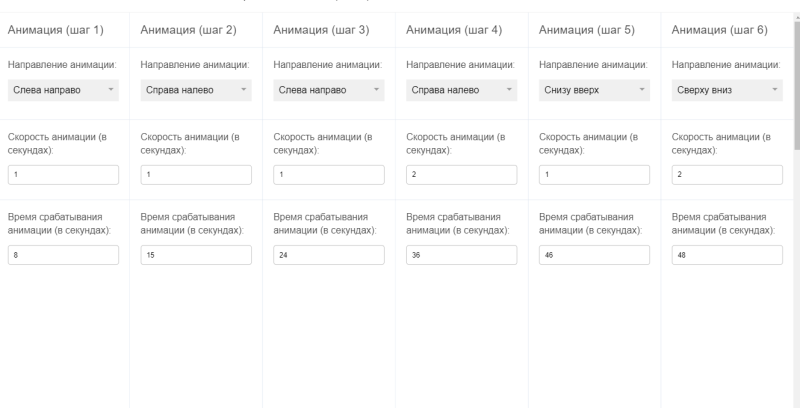Open direction dropdown in step 2
800x408 pixels.
pyautogui.click(x=196, y=90)
